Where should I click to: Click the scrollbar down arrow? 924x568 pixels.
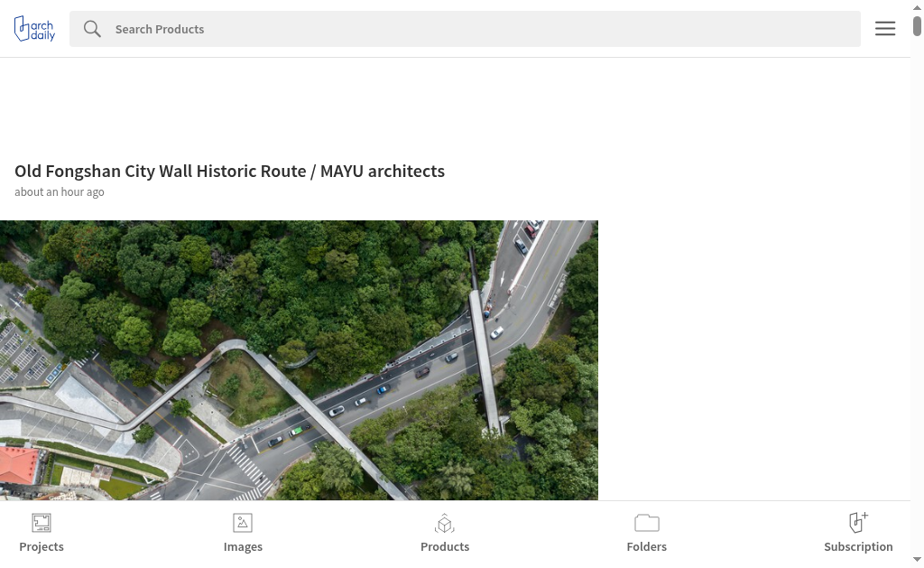point(917,559)
